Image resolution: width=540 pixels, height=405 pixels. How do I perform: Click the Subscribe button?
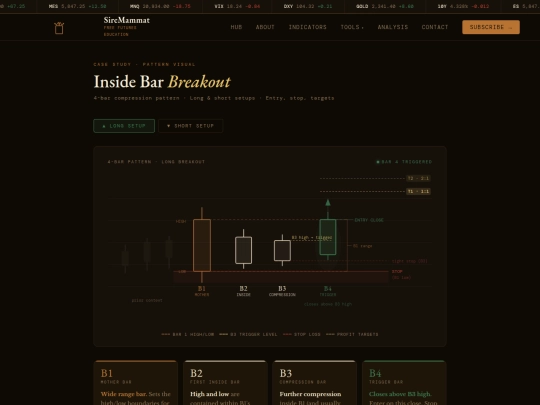click(491, 27)
